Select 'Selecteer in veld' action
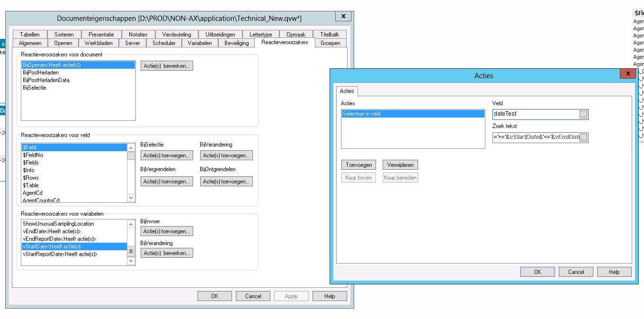The image size is (644, 319). click(413, 114)
